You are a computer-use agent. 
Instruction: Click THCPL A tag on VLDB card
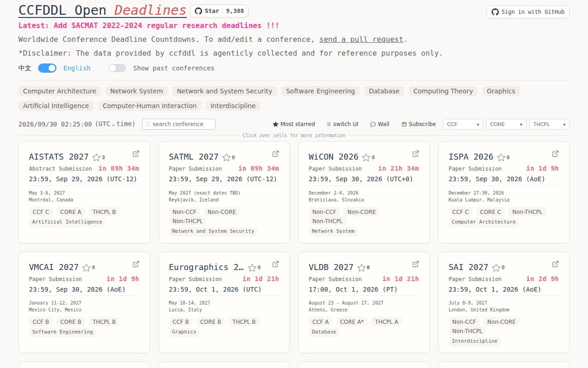[x=387, y=322]
